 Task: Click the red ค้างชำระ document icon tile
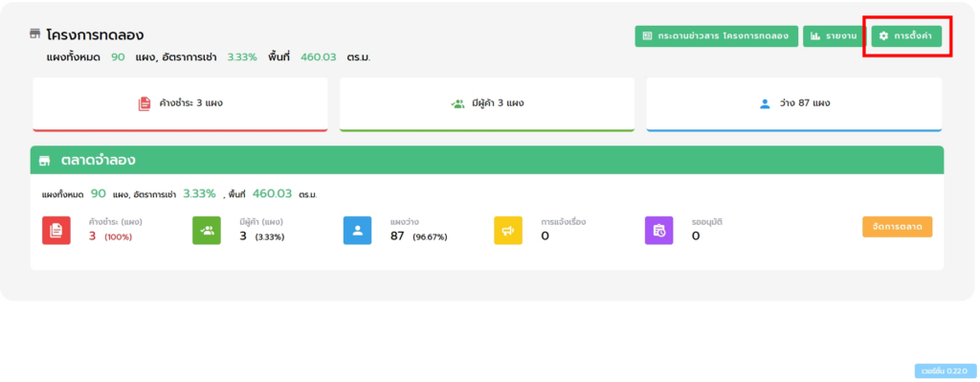[x=56, y=230]
